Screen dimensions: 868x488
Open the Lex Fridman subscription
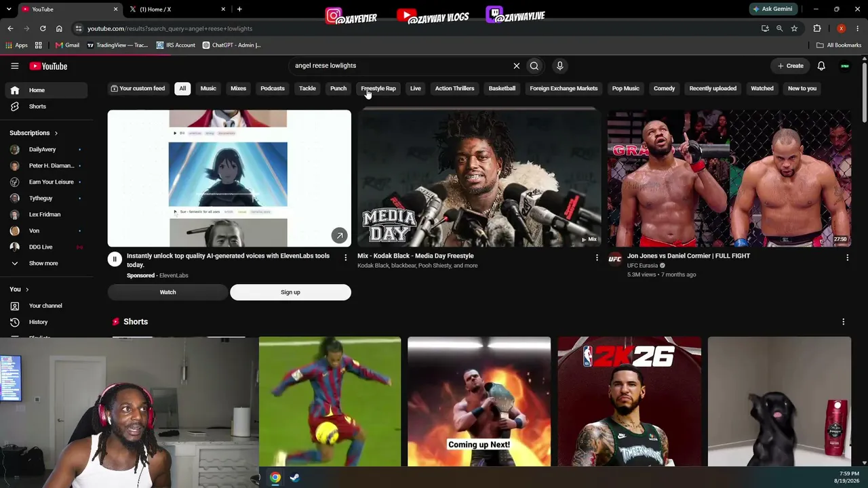tap(46, 214)
